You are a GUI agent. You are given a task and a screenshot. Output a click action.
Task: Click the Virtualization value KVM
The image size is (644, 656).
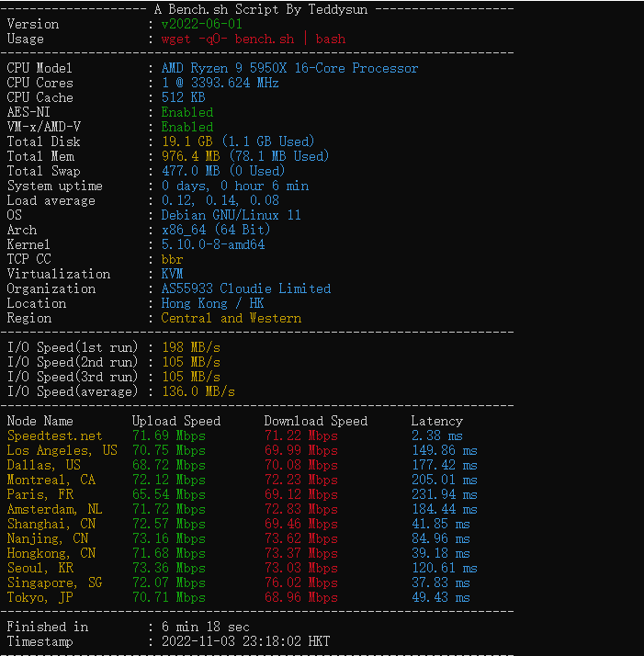(x=172, y=274)
